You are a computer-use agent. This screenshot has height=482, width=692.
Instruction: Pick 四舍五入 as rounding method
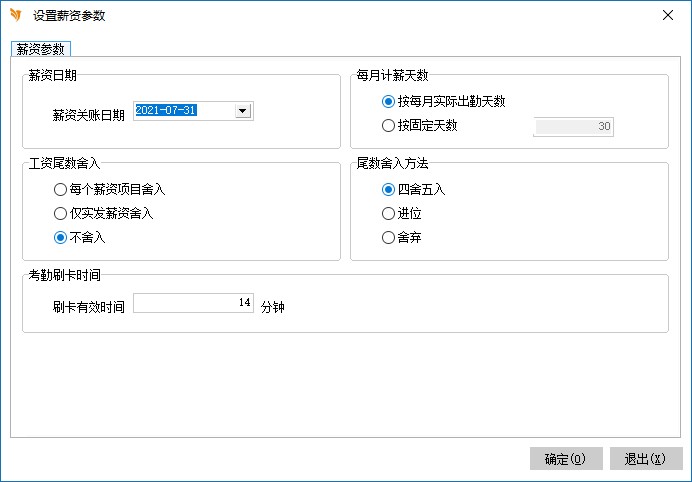coord(389,188)
